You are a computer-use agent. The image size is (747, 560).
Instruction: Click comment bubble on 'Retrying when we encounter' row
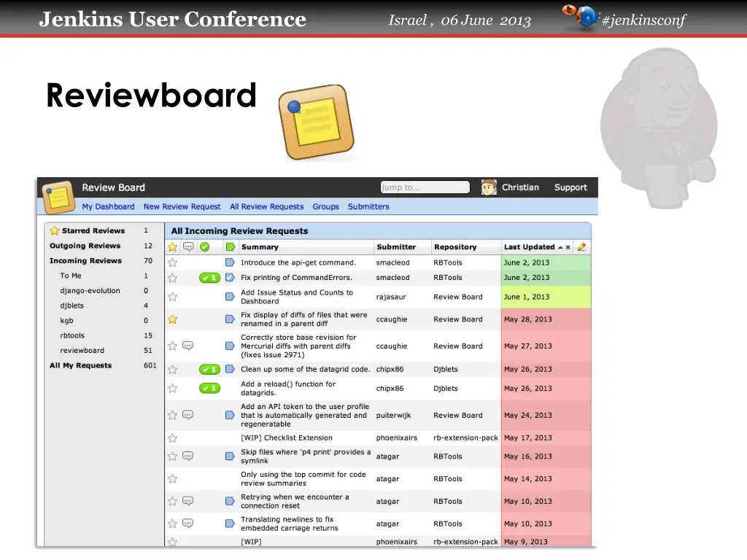[188, 501]
